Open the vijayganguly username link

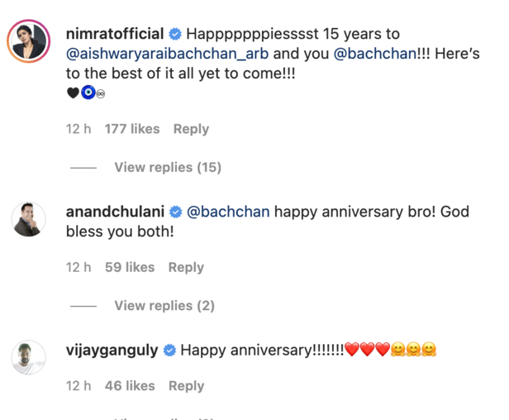pyautogui.click(x=112, y=351)
